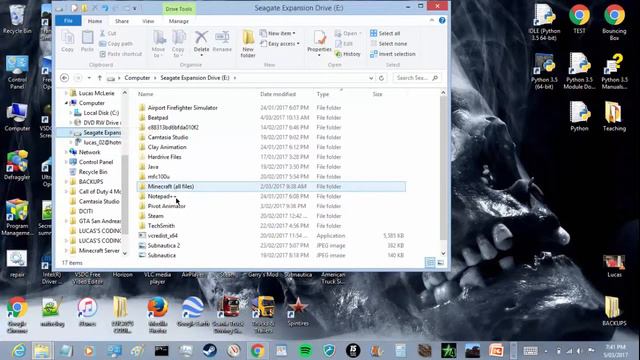
Task: Open Bouncing Box Chrome shortcut
Action: pyautogui.click(x=614, y=22)
